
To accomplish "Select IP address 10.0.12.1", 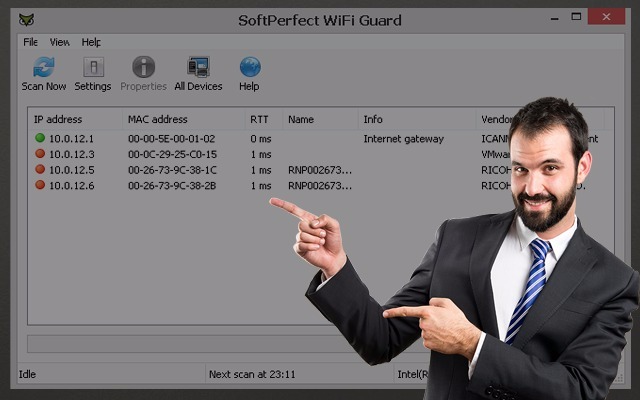I will click(x=71, y=139).
